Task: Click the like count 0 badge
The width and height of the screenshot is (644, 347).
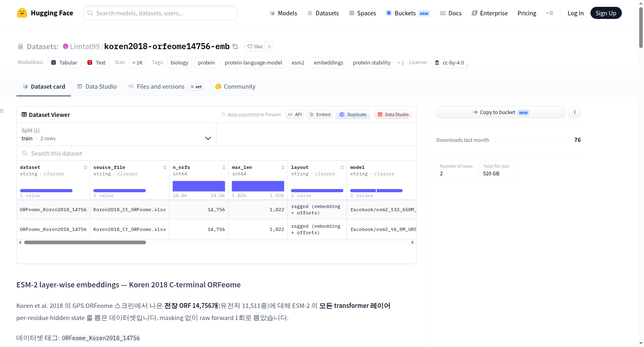Action: click(x=269, y=46)
